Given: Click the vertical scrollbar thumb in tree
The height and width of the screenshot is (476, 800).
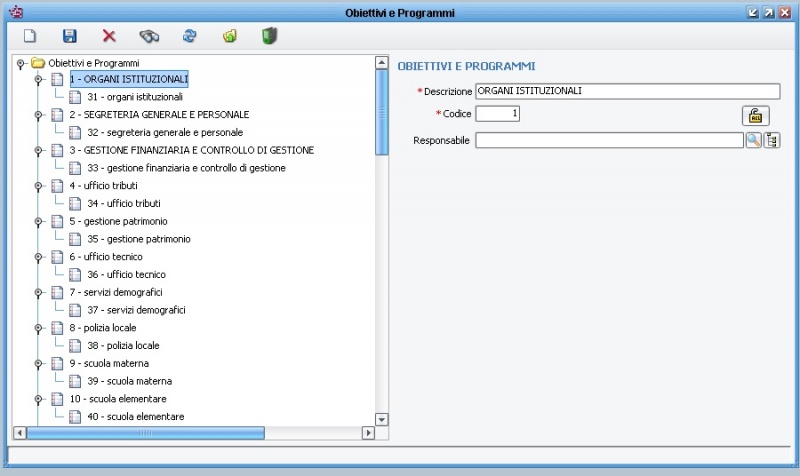Looking at the screenshot, I should 382,112.
